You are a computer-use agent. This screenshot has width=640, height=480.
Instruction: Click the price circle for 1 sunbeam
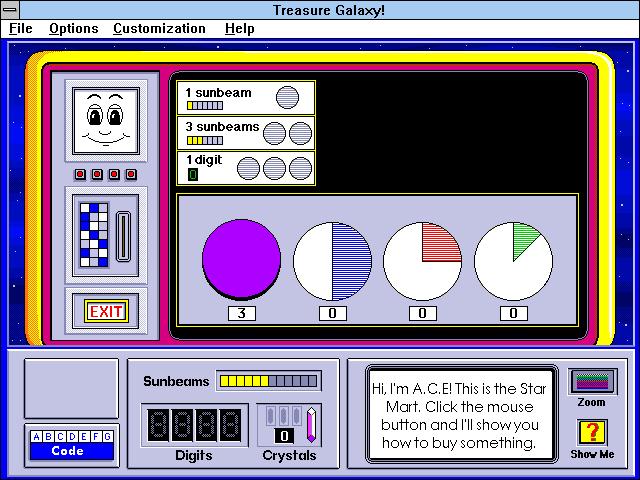pyautogui.click(x=287, y=97)
